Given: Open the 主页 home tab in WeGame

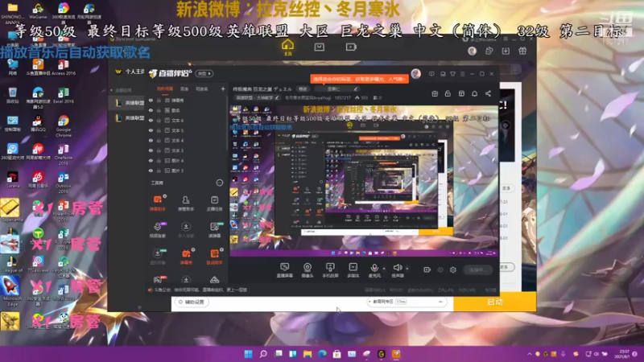Looking at the screenshot, I should point(287,47).
